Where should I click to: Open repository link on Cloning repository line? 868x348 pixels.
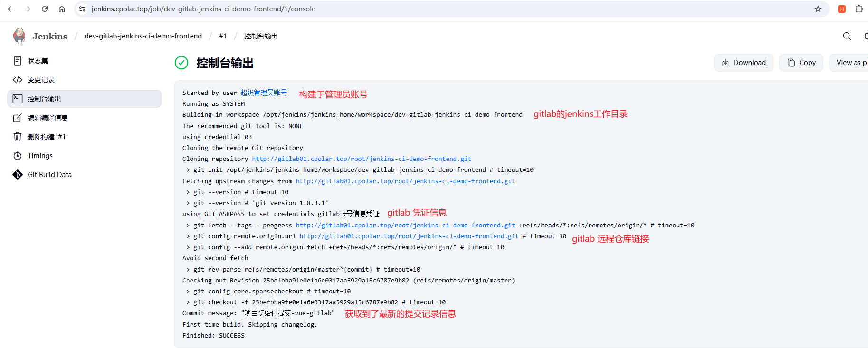[x=362, y=159]
